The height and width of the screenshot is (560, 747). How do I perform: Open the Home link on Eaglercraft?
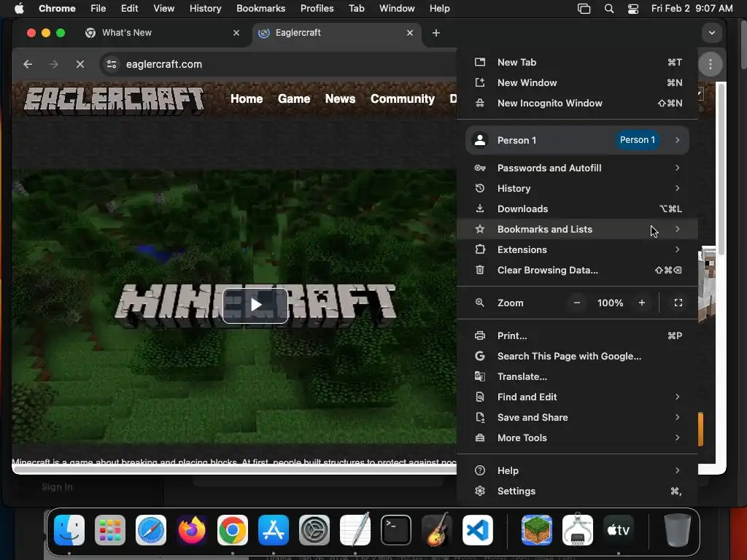click(247, 98)
